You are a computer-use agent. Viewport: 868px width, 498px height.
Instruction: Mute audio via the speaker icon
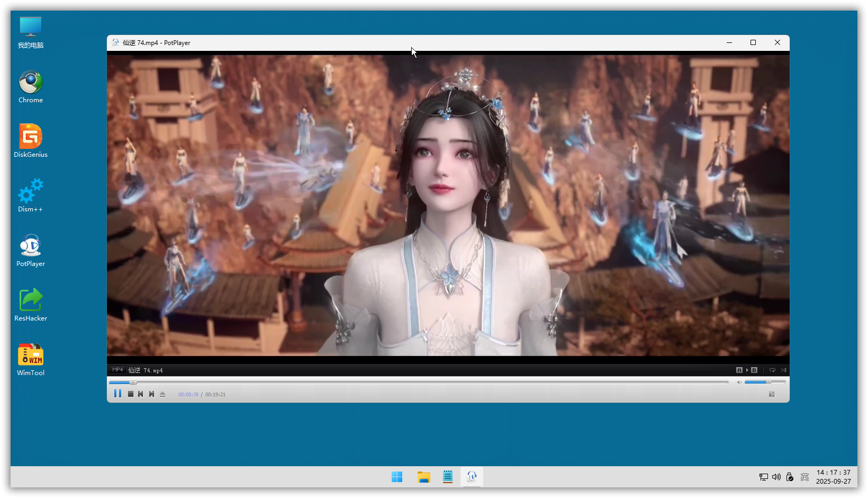(739, 382)
